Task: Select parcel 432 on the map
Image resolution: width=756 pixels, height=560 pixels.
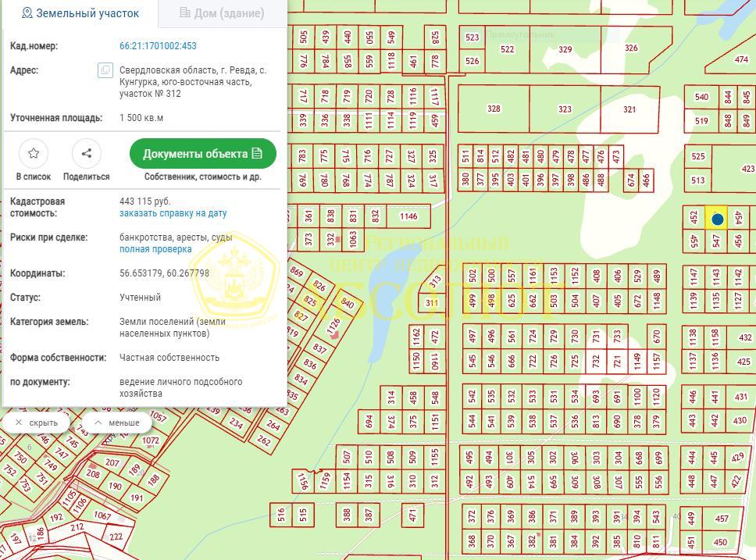Action: [745, 337]
